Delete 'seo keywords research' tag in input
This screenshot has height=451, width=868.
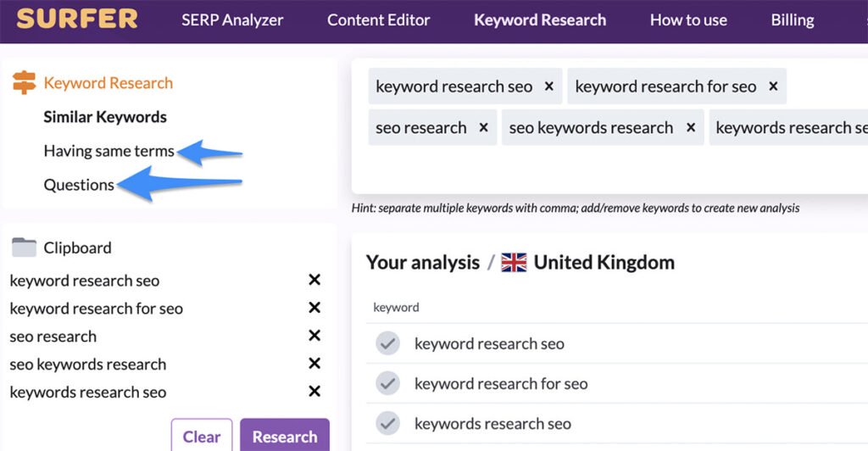(691, 128)
